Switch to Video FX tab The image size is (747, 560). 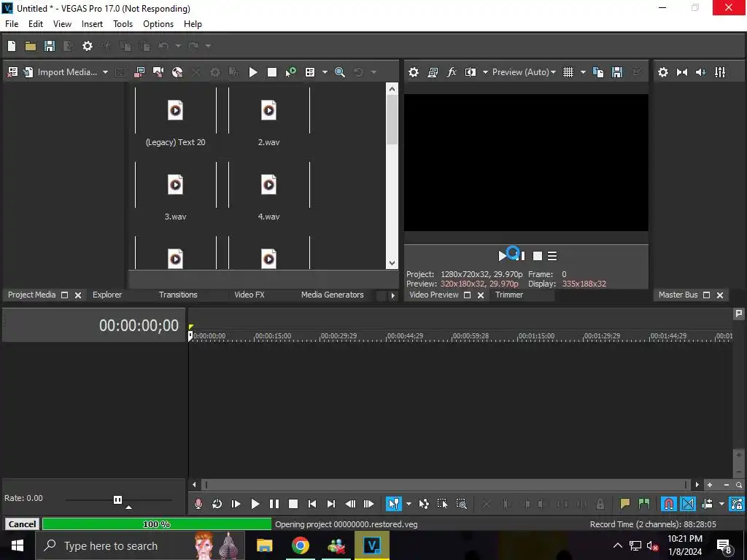click(x=249, y=295)
